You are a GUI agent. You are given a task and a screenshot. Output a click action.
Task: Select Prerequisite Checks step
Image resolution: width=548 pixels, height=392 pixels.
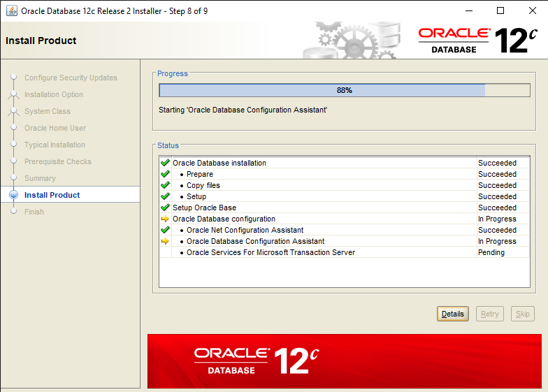57,161
